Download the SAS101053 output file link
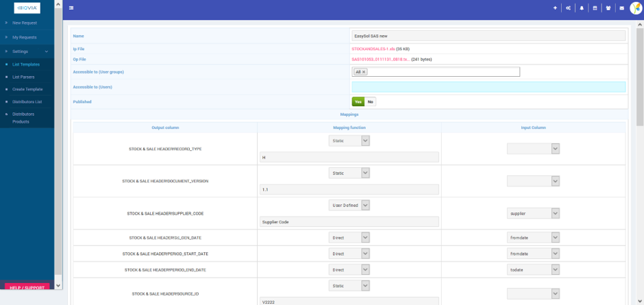This screenshot has width=644, height=305. coord(380,59)
